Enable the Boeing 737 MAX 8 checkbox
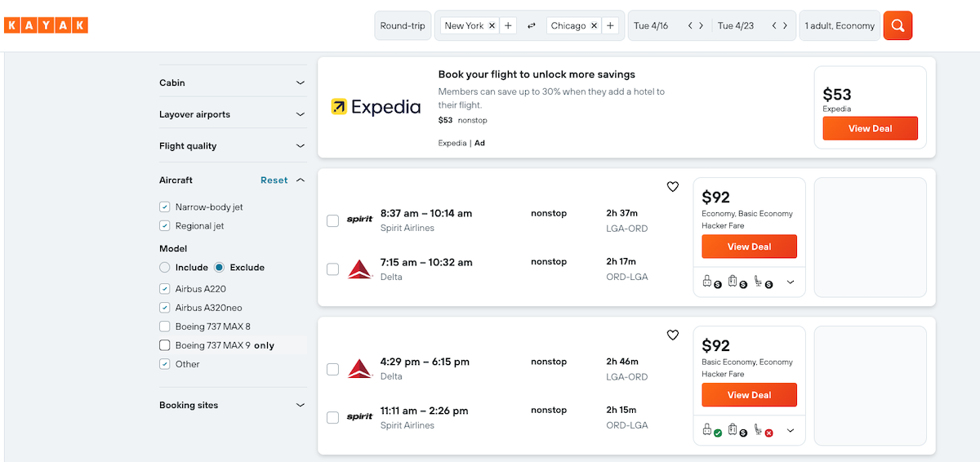Screen dimensions: 980x462 tap(165, 327)
